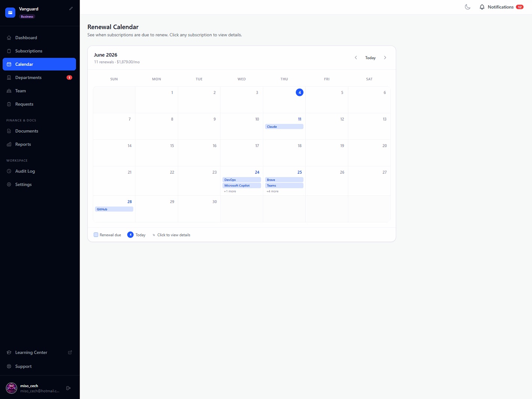The width and height of the screenshot is (532, 399).
Task: Open the Claude renewal on June 11
Action: pos(284,127)
